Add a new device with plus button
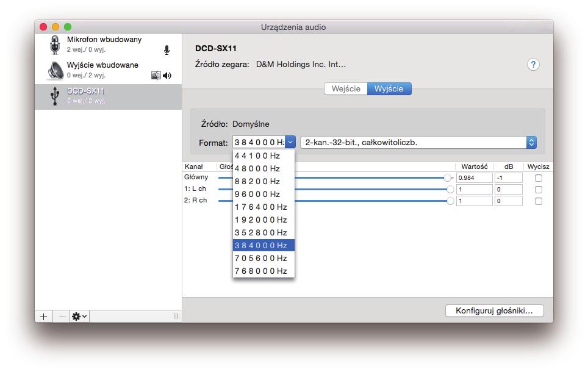This screenshot has width=588, height=372. click(x=43, y=317)
